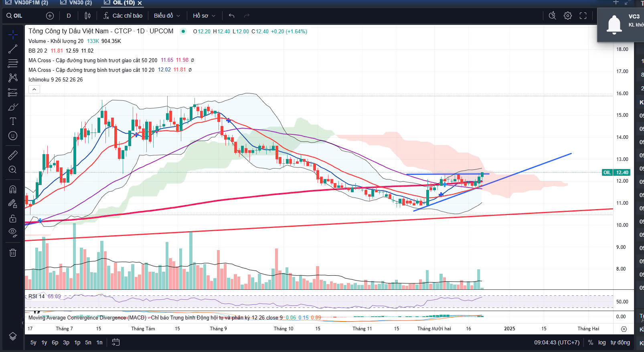Screen dimensions: 644x352
Task: Open the object tree layers panel
Action: 13,336
